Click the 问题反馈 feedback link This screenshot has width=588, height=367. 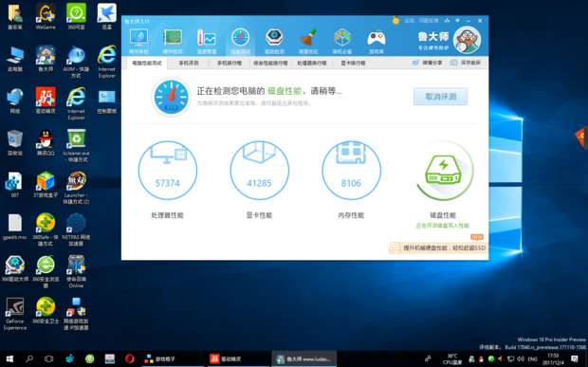429,21
